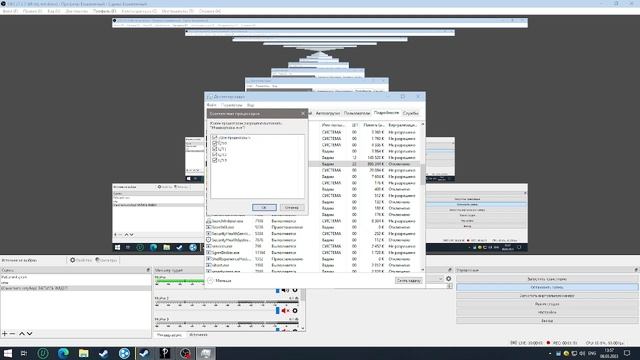Click Запустить виртуальную камеру in OBS controls
Screen dimensions: 640x360
[x=547, y=296]
